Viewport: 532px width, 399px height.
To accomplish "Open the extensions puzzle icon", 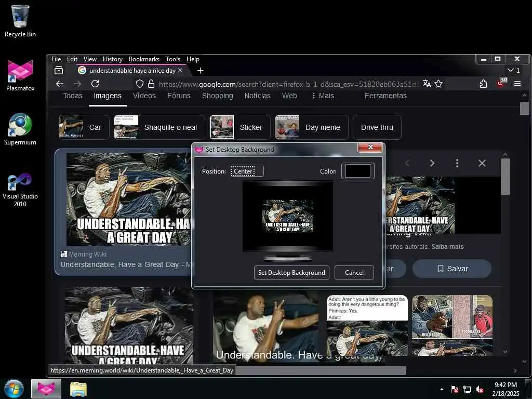I will (x=484, y=84).
